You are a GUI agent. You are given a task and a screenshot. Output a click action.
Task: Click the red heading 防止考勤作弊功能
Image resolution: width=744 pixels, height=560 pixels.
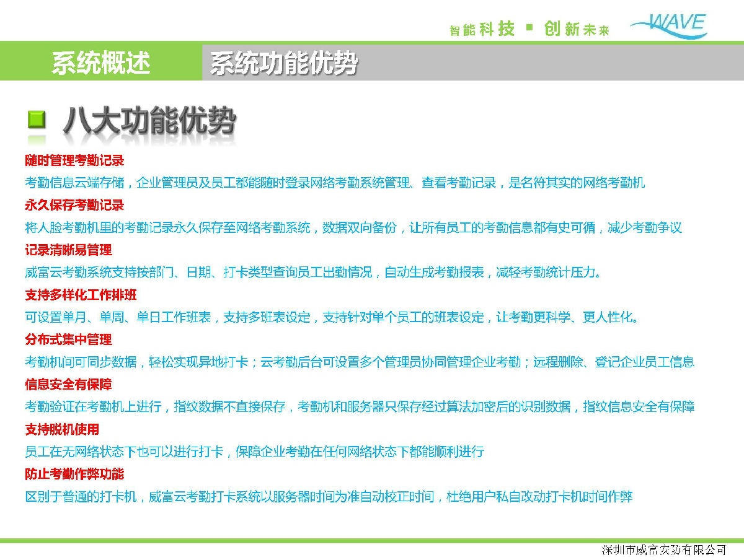click(74, 474)
